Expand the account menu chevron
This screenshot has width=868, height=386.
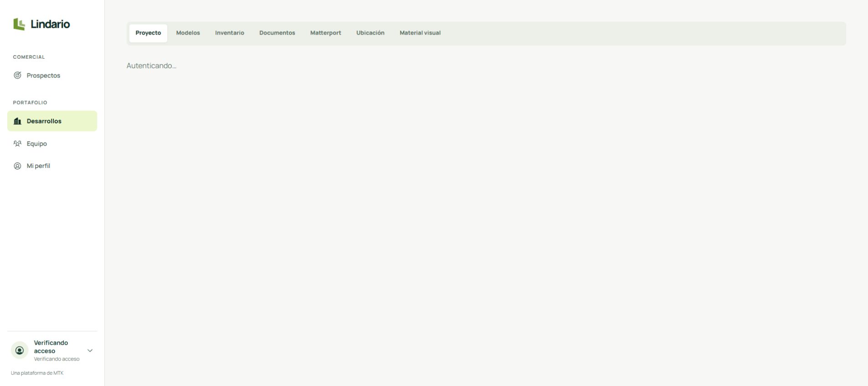click(90, 350)
